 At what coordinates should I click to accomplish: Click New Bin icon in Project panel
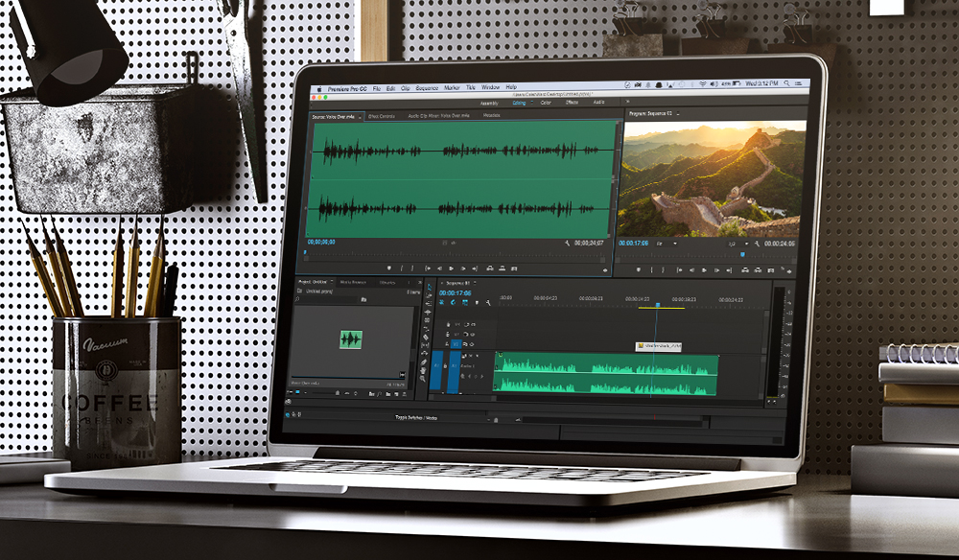[387, 394]
